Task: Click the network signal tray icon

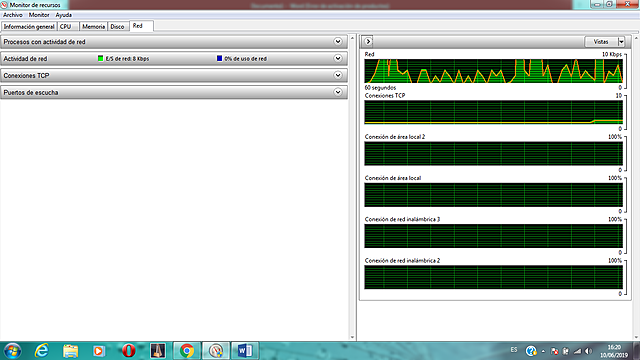Action: pos(577,351)
